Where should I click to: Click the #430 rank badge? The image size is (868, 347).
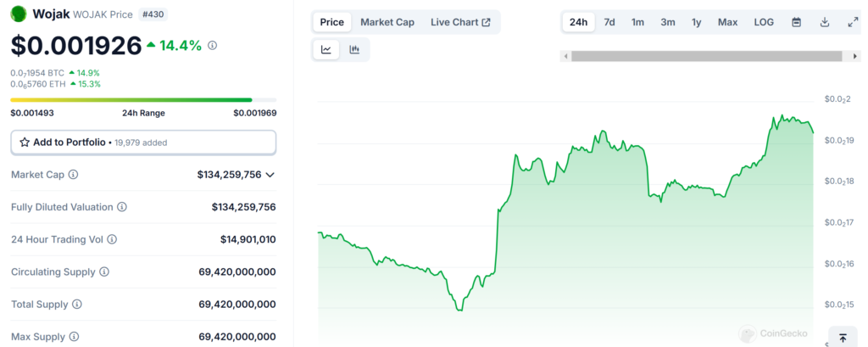(153, 14)
